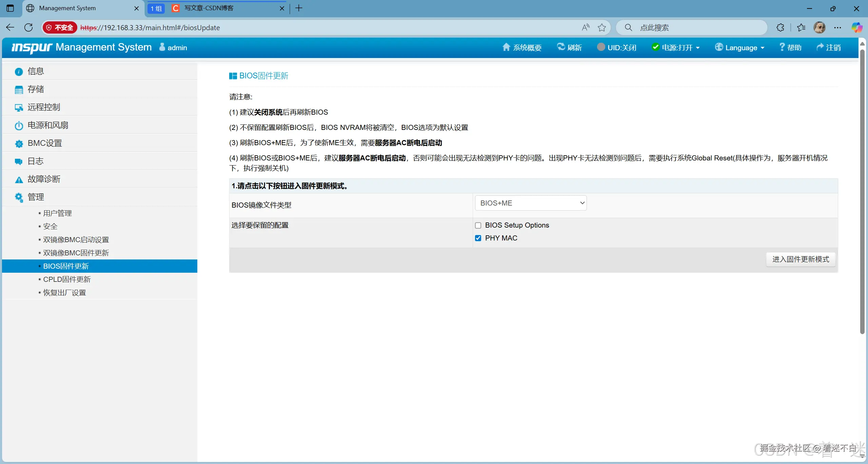
Task: Disable the PHY MAC checkbox
Action: [478, 238]
